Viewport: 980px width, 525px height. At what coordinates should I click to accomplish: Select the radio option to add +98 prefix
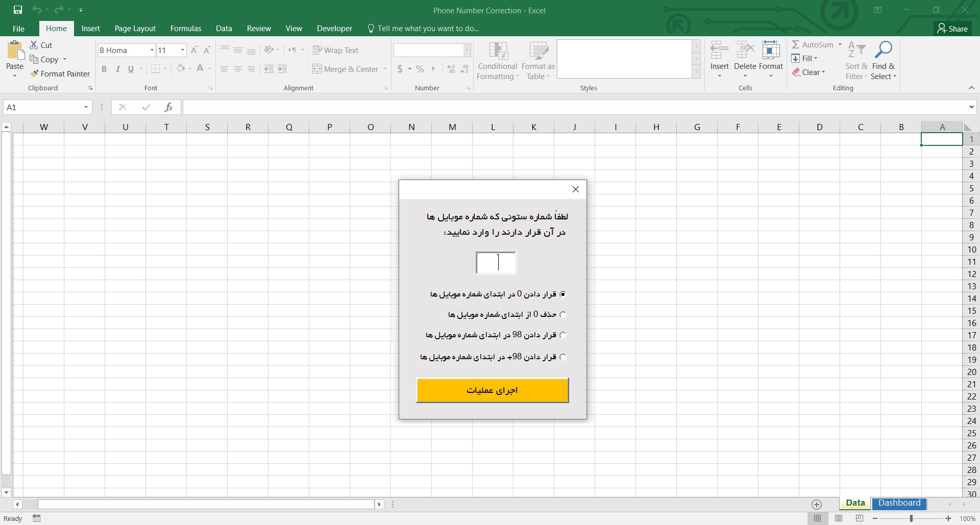563,357
